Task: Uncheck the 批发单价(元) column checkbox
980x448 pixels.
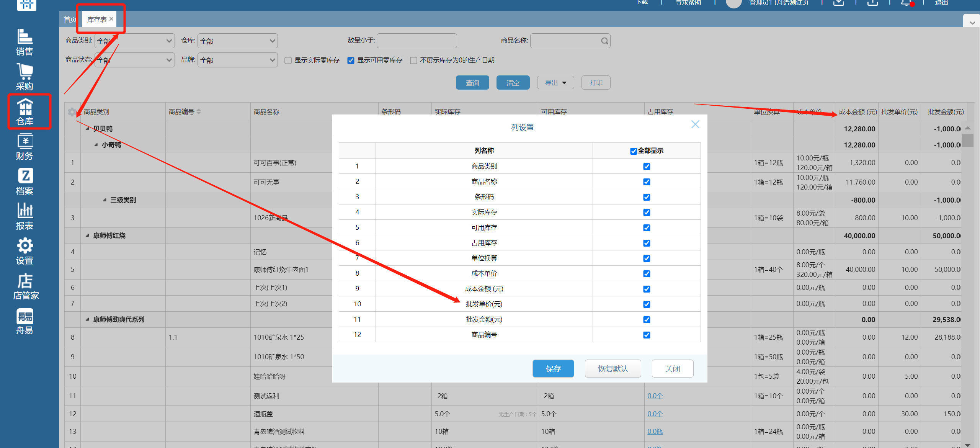Action: click(647, 304)
